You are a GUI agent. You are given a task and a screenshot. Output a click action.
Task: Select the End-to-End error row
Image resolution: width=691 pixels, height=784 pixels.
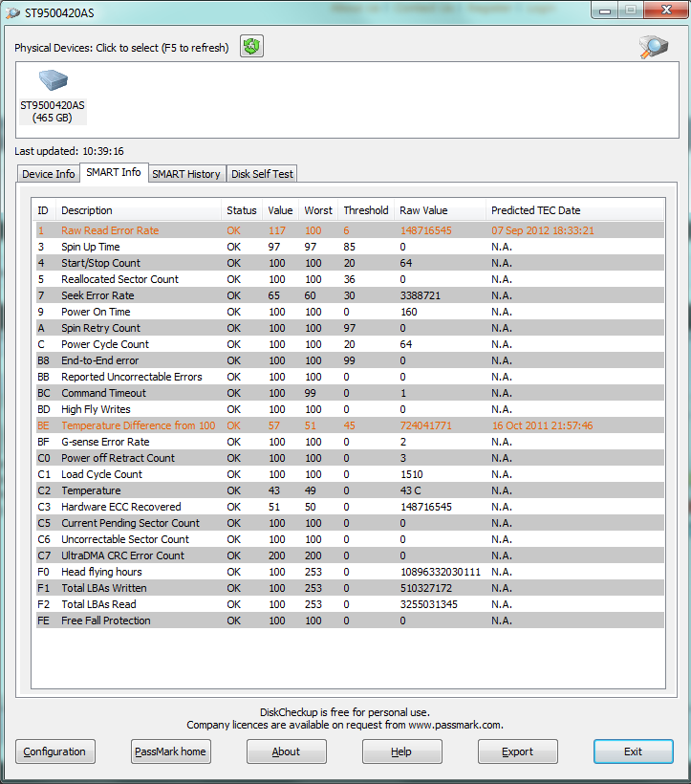[x=350, y=360]
